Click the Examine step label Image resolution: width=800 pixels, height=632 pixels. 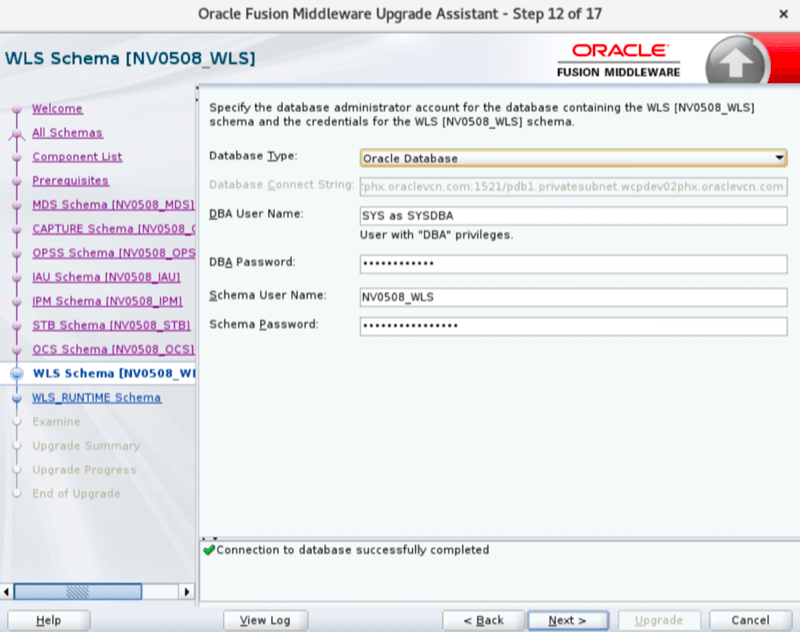point(56,422)
